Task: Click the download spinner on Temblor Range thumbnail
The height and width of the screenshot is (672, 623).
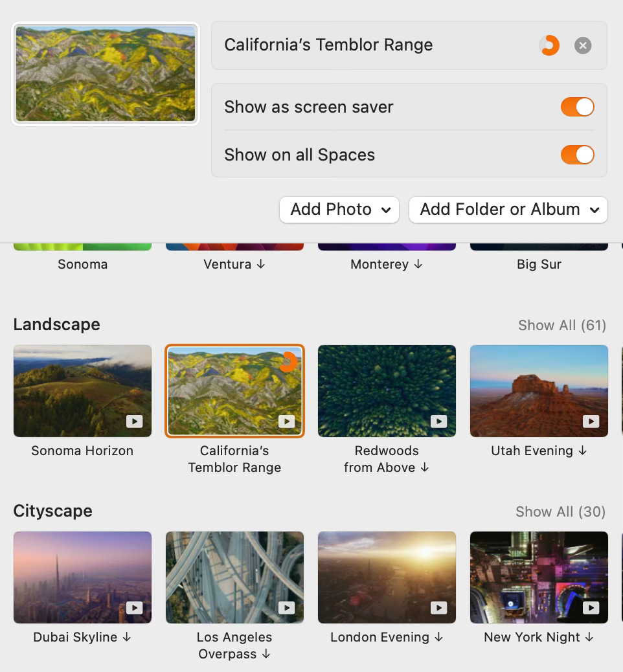Action: (288, 362)
